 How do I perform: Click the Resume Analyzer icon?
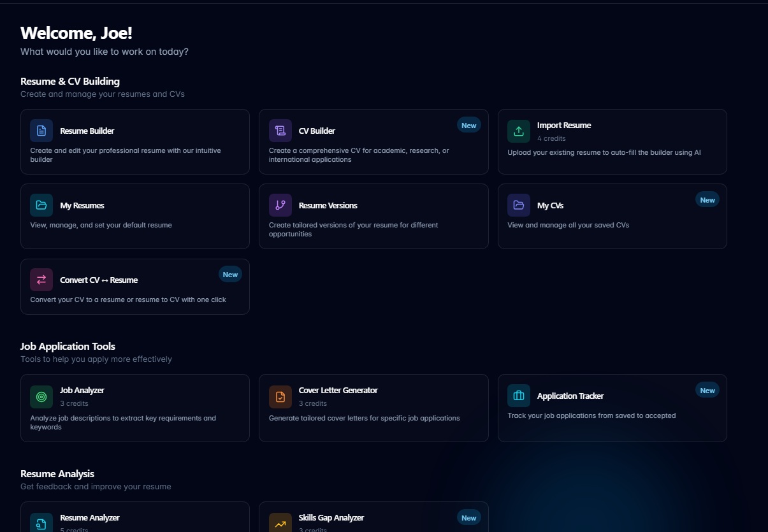click(41, 522)
